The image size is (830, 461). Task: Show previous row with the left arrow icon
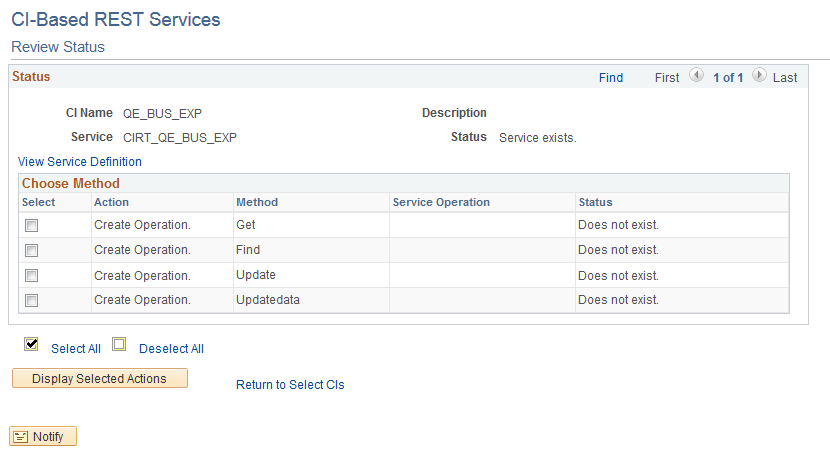click(696, 75)
